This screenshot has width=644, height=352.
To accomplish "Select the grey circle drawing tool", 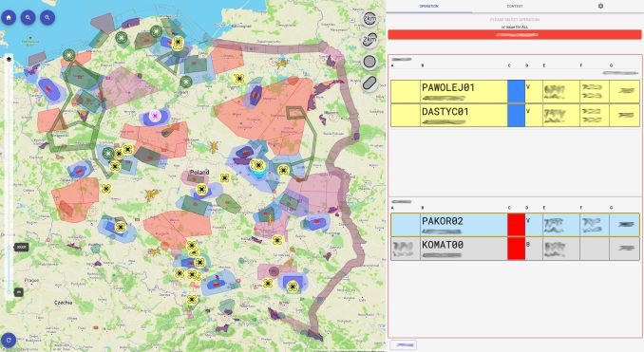I will [x=369, y=62].
